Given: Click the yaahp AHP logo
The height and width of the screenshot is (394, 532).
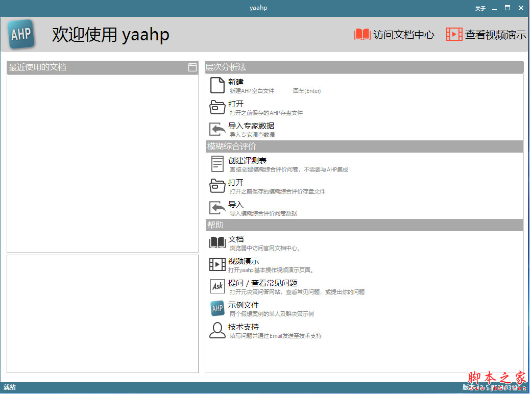Looking at the screenshot, I should pos(21,35).
